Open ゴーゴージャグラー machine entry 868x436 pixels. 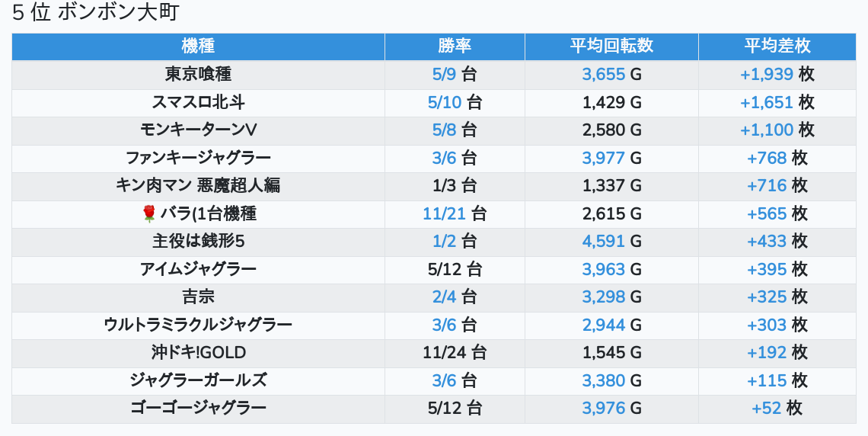click(198, 409)
